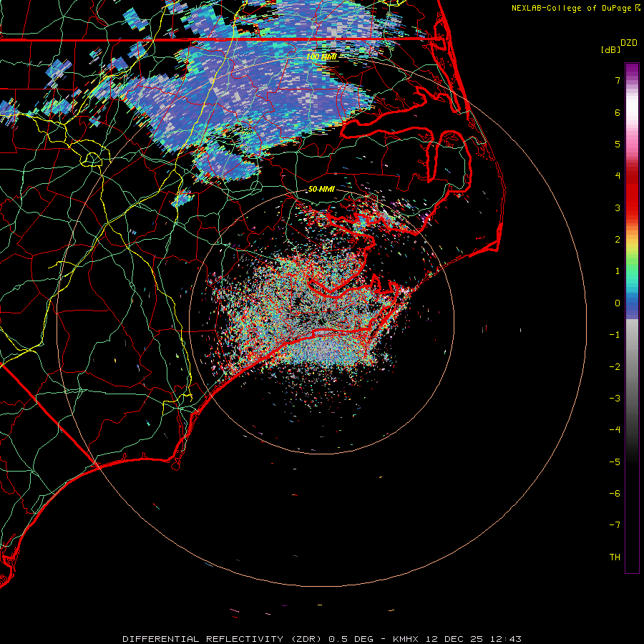644x644 pixels.
Task: Click the 50 NMI range ring label
Action: [x=321, y=189]
